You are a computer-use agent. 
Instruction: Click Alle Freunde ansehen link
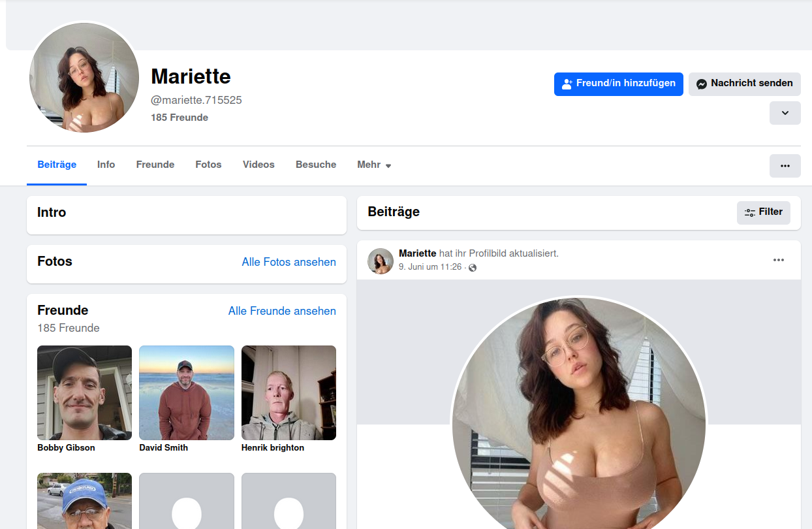click(x=282, y=311)
